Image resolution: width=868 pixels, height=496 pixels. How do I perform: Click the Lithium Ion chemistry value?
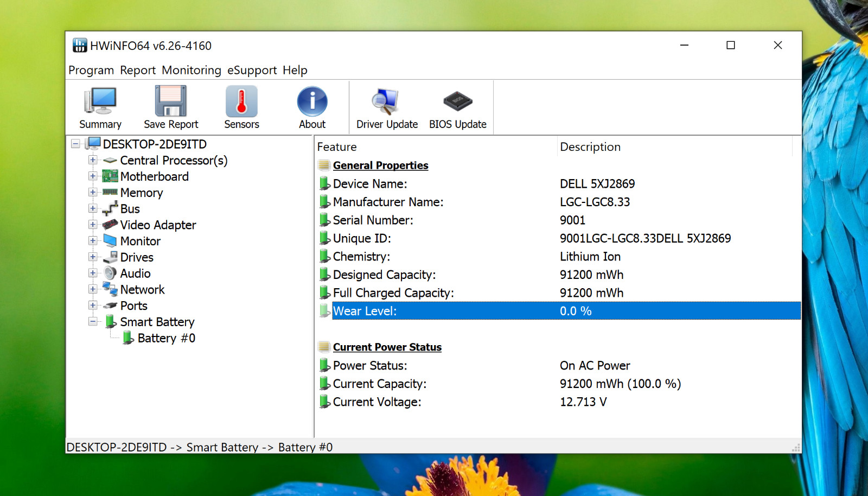coord(590,256)
